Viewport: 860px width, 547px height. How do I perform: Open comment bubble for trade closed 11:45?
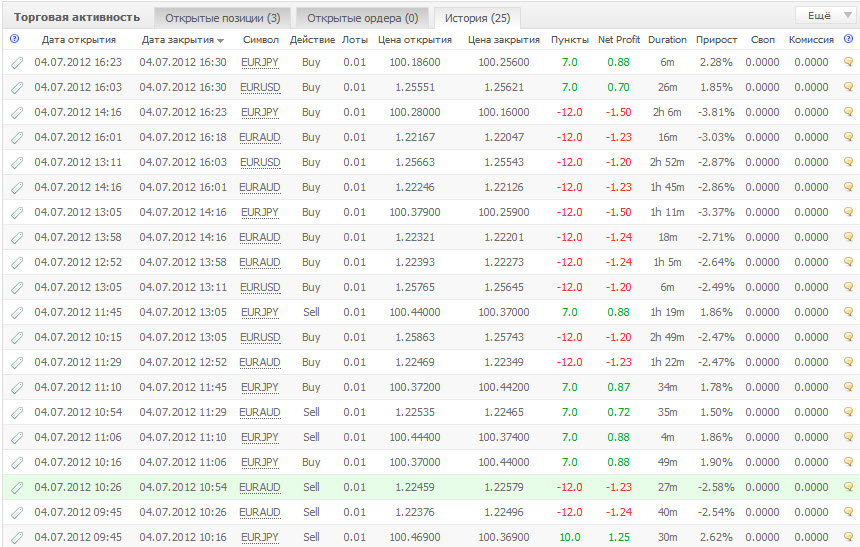(x=848, y=386)
